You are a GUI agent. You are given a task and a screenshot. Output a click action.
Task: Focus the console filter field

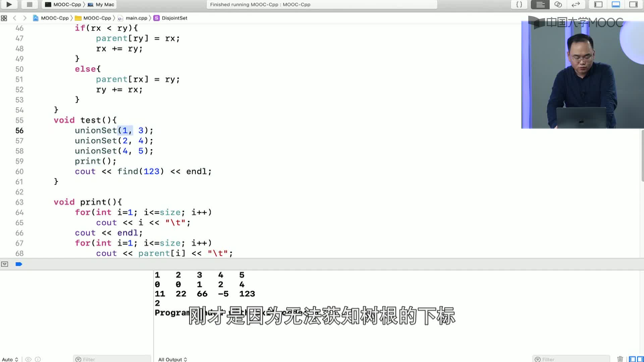tap(571, 359)
